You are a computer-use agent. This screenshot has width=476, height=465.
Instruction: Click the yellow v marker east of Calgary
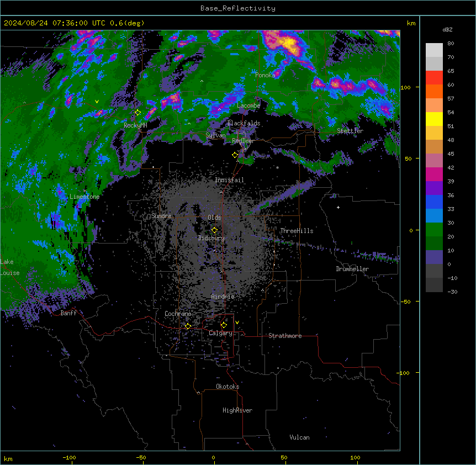237,323
